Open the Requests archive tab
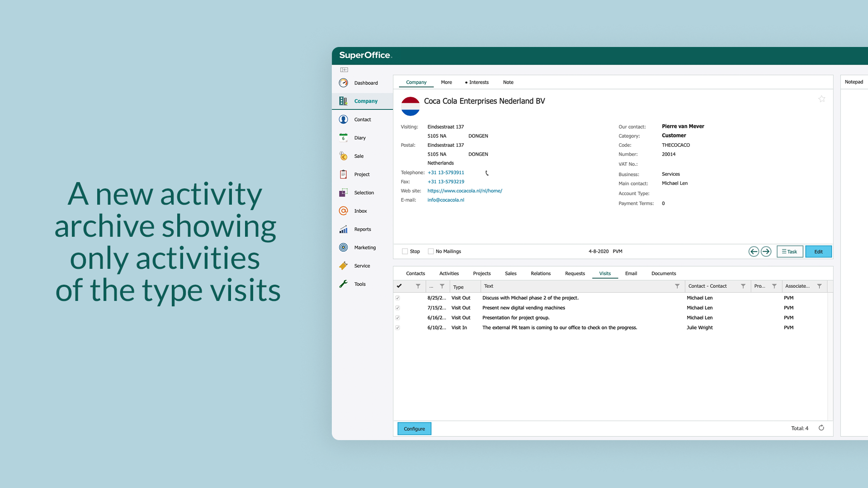868x488 pixels. point(575,273)
